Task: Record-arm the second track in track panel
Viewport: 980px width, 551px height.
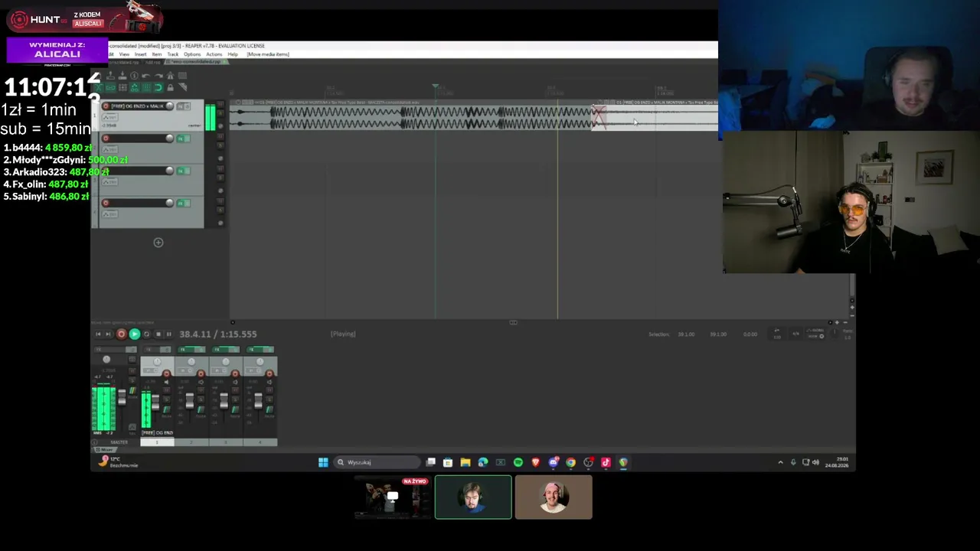Action: click(106, 139)
